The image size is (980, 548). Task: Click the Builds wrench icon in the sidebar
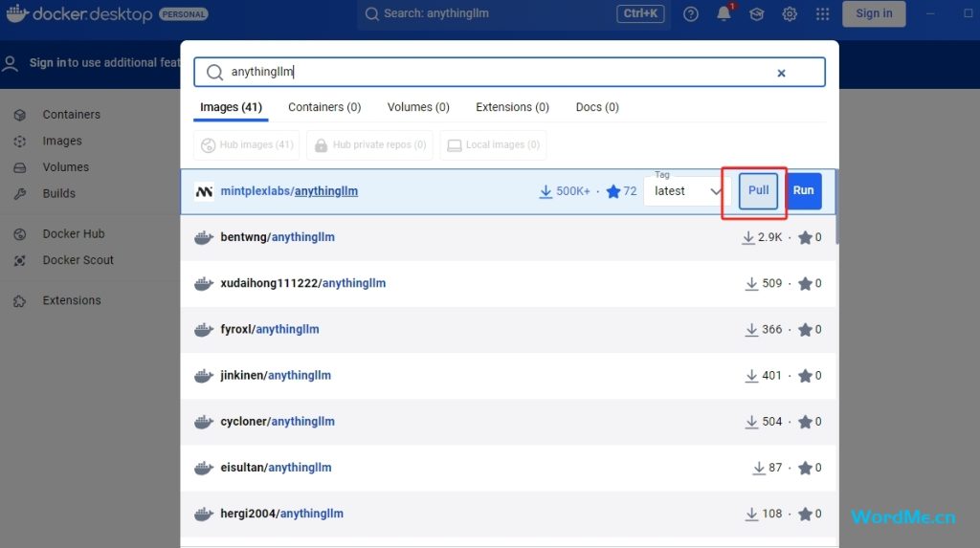20,194
